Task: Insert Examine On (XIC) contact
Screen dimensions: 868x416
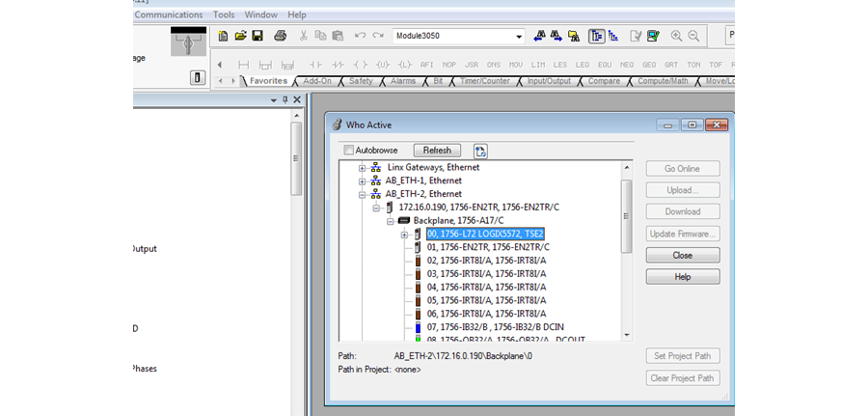Action: point(315,65)
